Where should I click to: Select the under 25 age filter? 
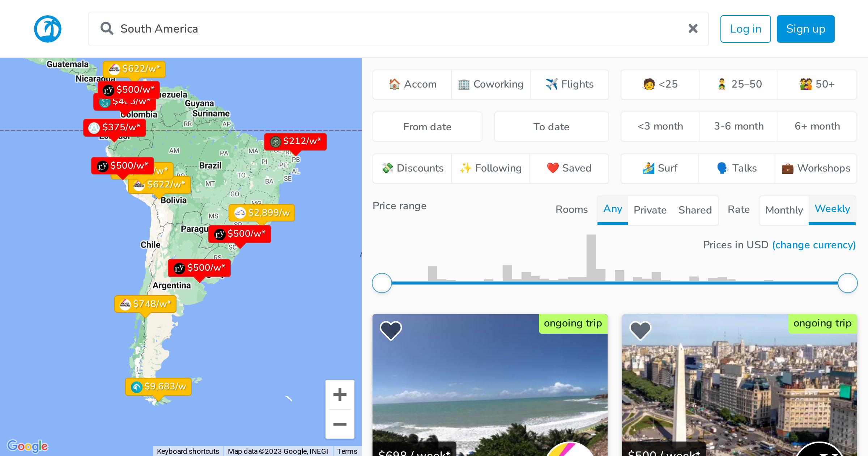coord(660,84)
